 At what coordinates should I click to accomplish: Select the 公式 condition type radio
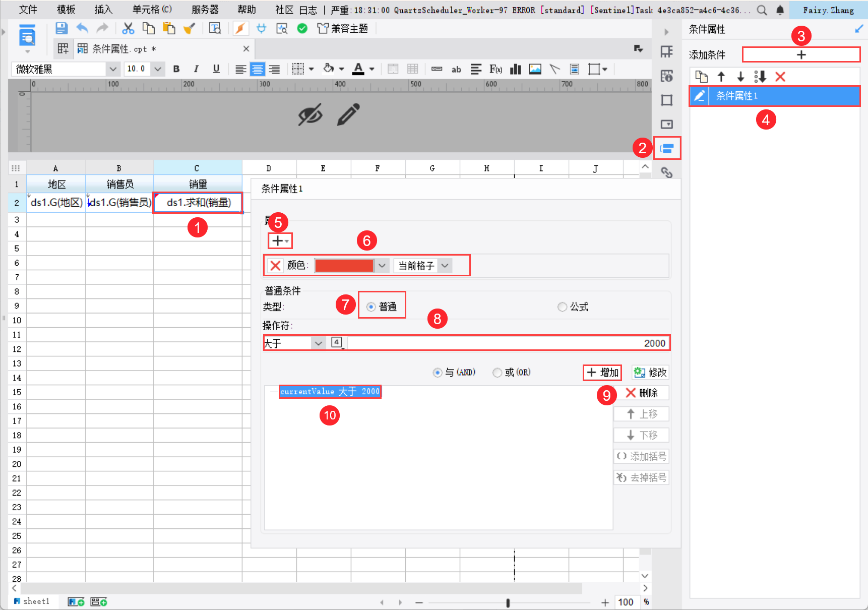562,307
